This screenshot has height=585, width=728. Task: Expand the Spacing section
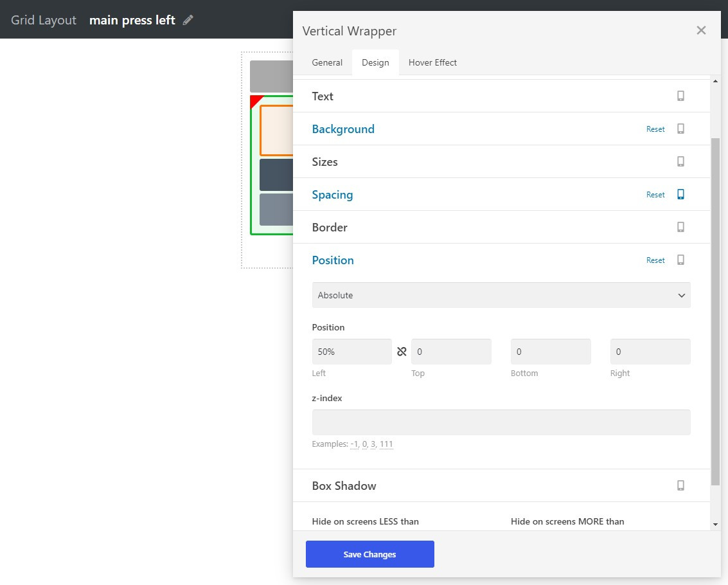click(x=501, y=194)
